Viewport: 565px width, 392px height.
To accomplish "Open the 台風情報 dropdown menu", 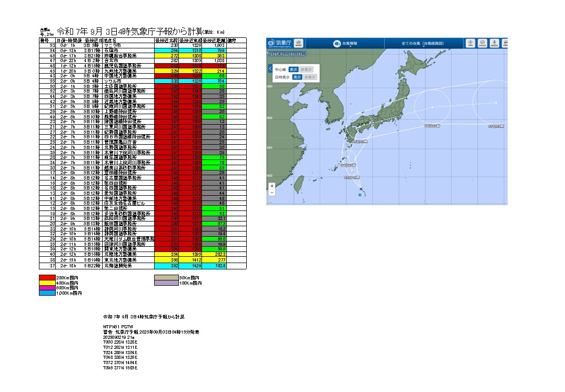I will pyautogui.click(x=347, y=43).
